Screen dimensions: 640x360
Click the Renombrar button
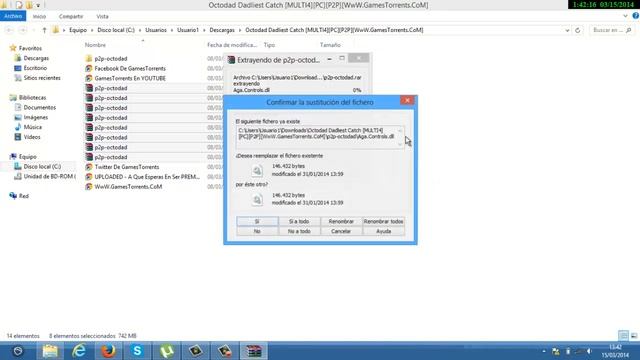point(341,221)
